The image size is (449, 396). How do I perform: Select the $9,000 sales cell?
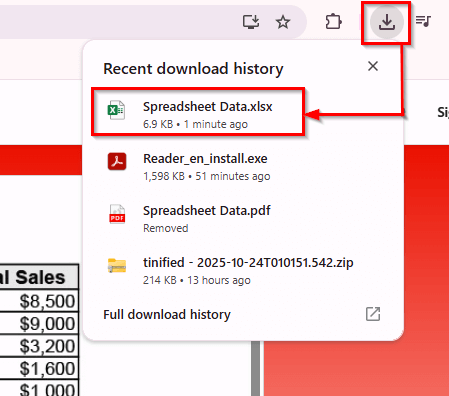pyautogui.click(x=39, y=323)
